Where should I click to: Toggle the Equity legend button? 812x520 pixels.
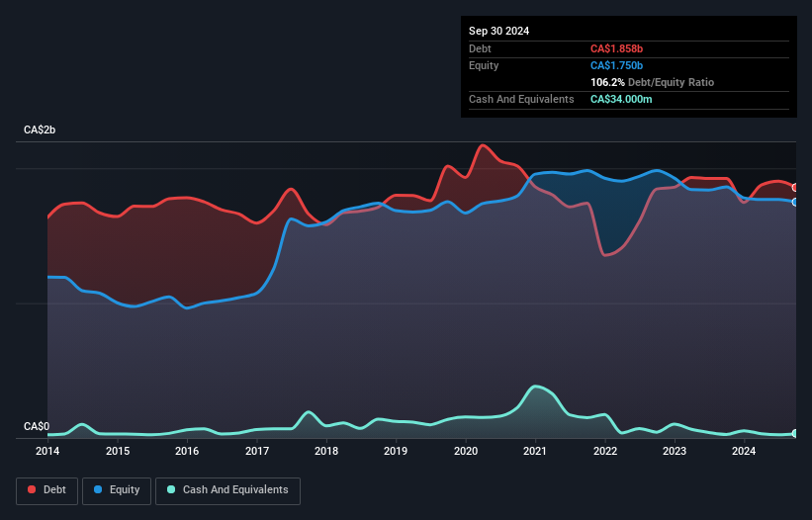coord(117,490)
